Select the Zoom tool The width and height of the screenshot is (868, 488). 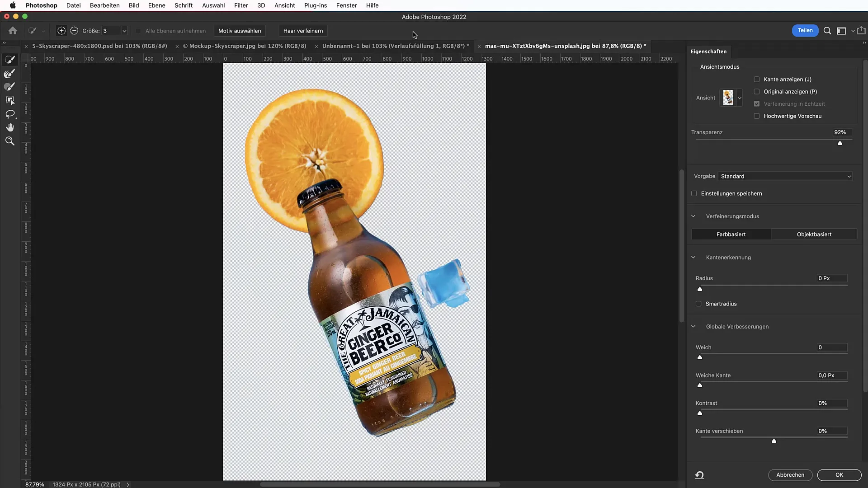pos(10,141)
